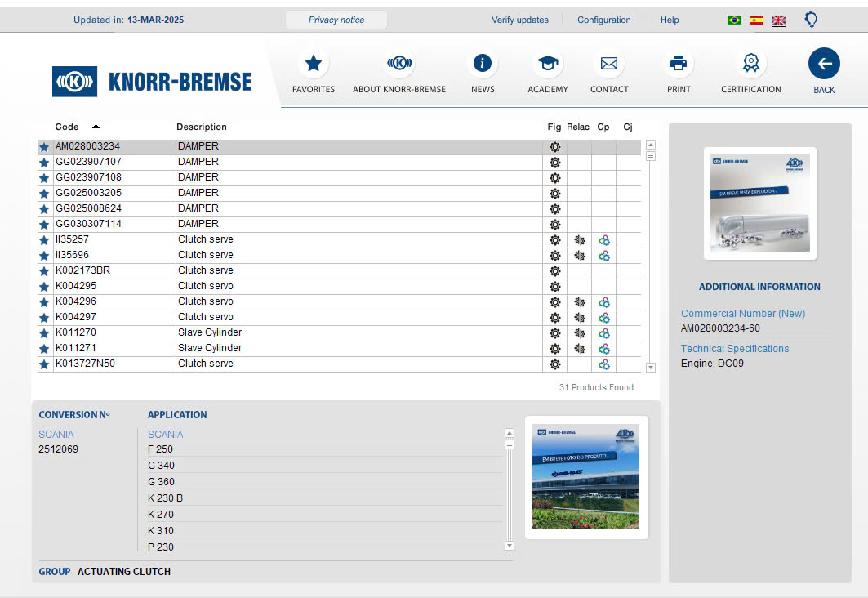Toggle favorite star for K004296
The width and height of the screenshot is (868, 598).
44,301
